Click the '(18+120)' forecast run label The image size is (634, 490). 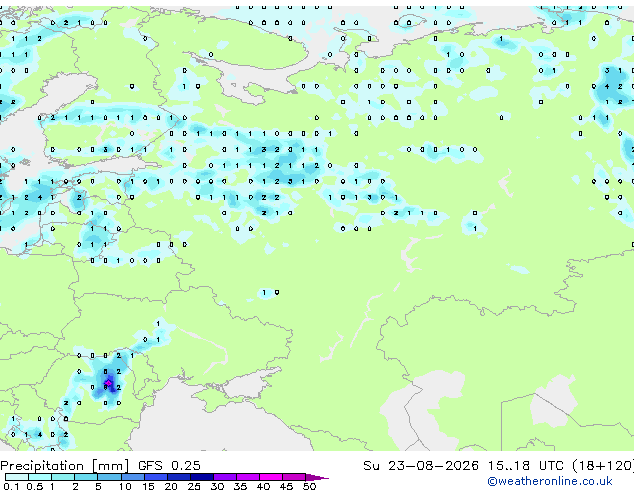603,466
